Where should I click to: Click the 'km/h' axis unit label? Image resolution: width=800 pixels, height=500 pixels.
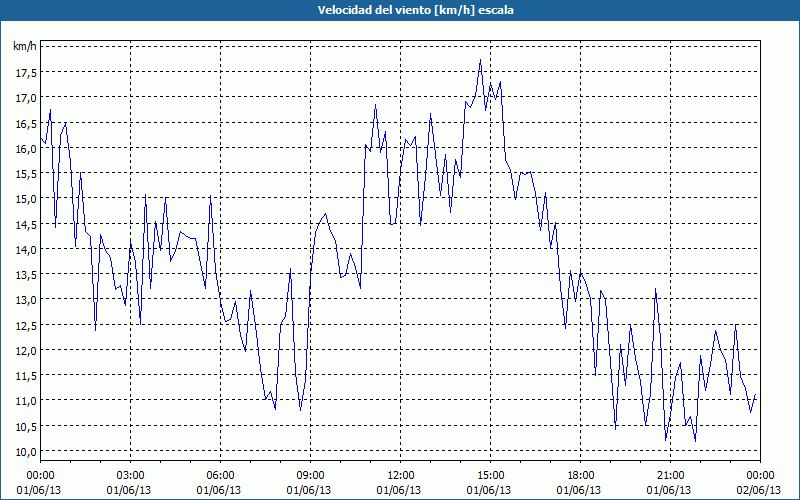(25, 46)
